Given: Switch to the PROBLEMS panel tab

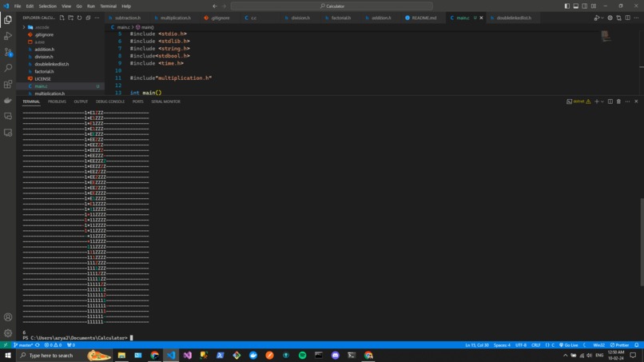Looking at the screenshot, I should tap(57, 101).
